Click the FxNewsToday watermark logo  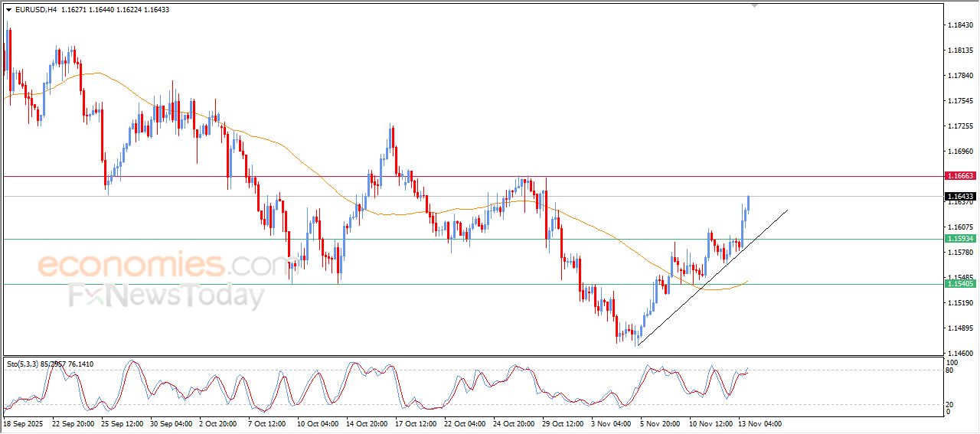coord(166,295)
